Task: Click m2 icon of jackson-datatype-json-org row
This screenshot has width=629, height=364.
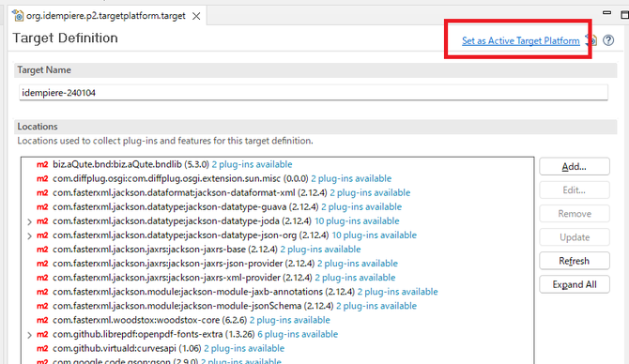Action: click(42, 235)
